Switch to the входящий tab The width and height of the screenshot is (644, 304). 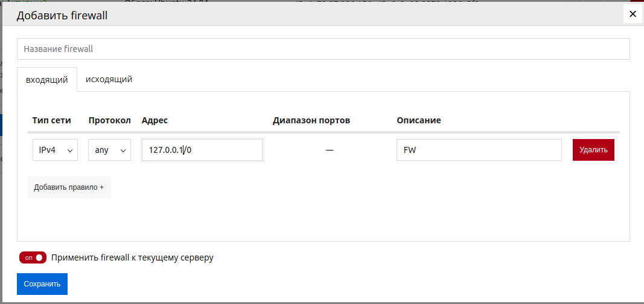47,80
